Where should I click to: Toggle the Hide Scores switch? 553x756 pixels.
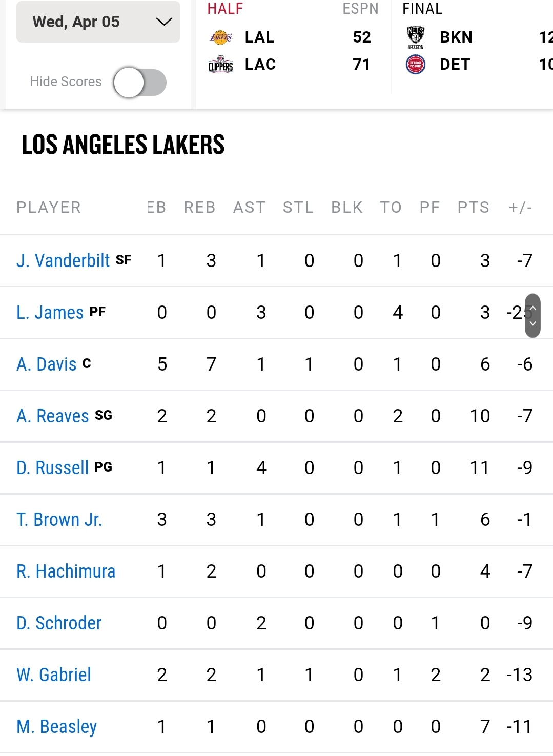point(140,82)
